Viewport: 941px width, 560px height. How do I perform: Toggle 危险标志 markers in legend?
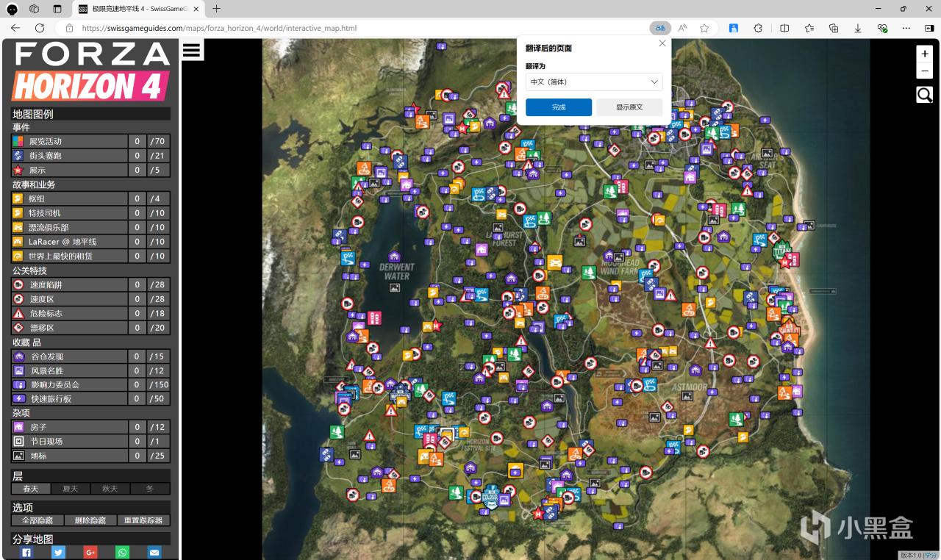(x=90, y=313)
